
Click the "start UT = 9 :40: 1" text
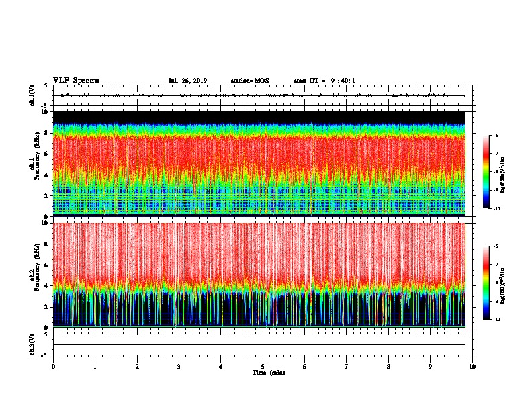pos(324,81)
